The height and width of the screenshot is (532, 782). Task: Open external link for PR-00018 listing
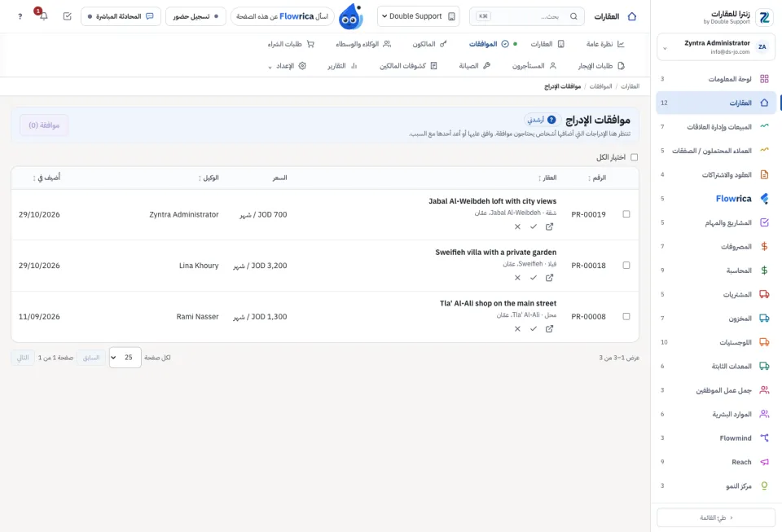tap(549, 278)
